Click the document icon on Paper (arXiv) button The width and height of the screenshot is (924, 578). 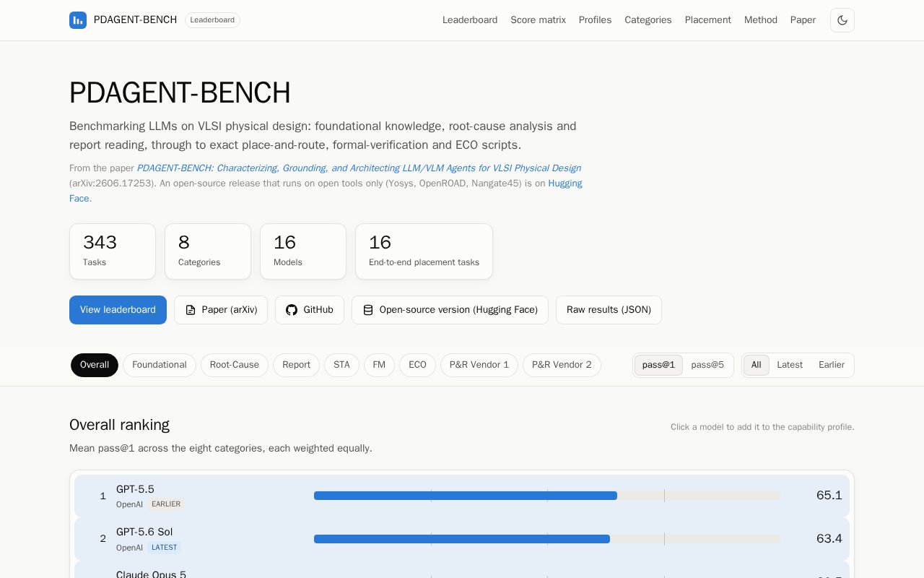[x=191, y=310]
